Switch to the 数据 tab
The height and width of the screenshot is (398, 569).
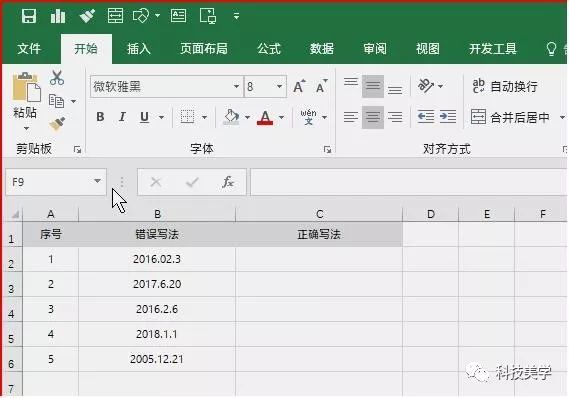coord(322,48)
